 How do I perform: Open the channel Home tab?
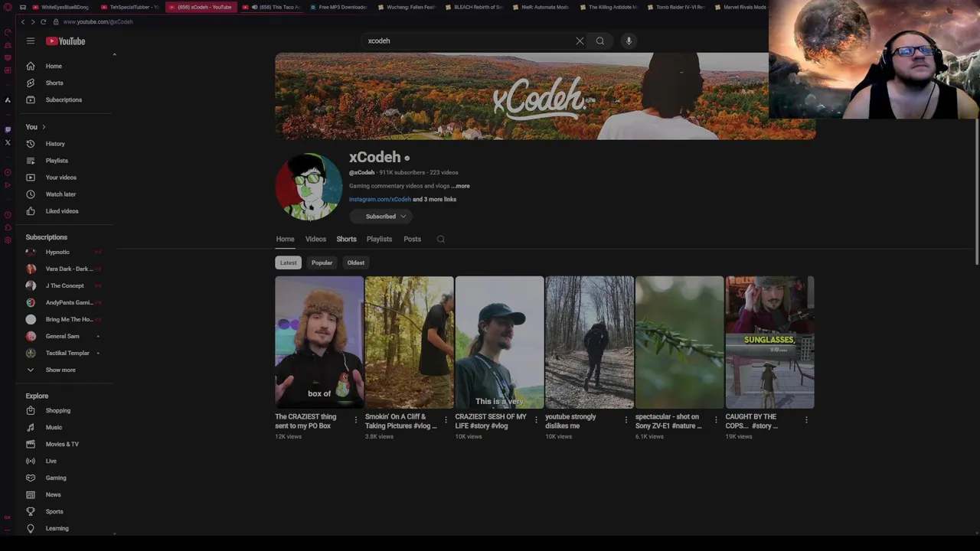click(285, 239)
